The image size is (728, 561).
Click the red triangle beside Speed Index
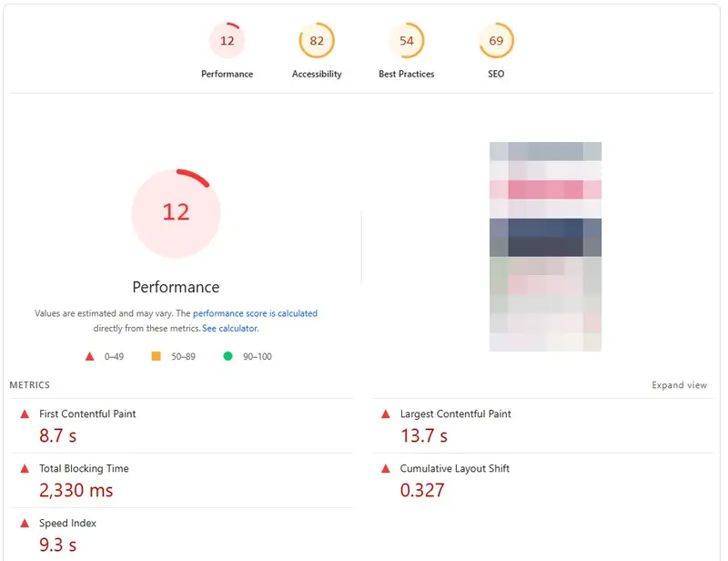[25, 524]
